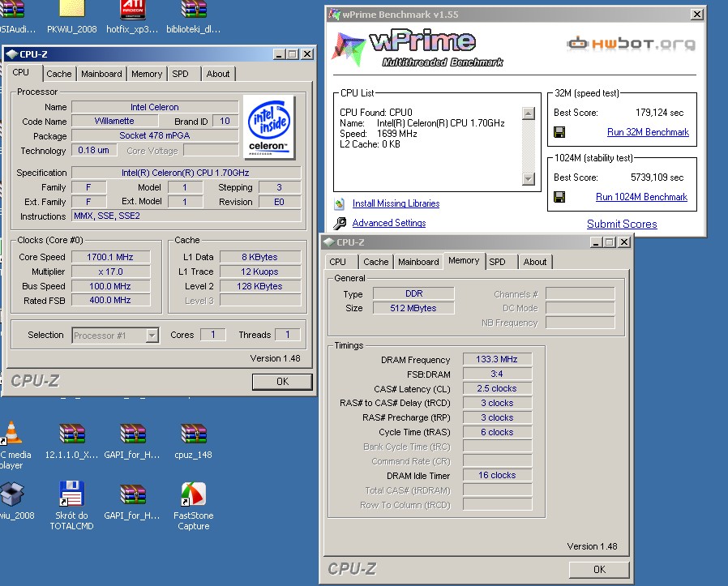Open the Advanced Settings link
Viewport: 728px width, 586px height.
click(x=389, y=223)
